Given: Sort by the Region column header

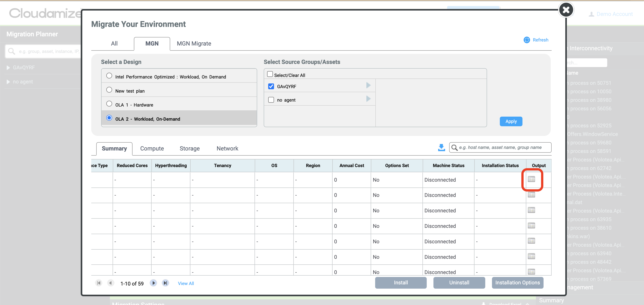Looking at the screenshot, I should 313,166.
